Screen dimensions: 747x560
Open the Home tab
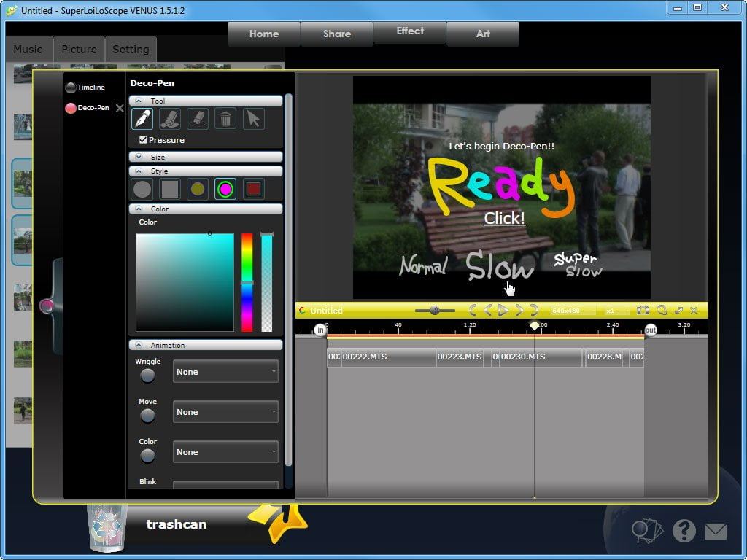pos(264,34)
